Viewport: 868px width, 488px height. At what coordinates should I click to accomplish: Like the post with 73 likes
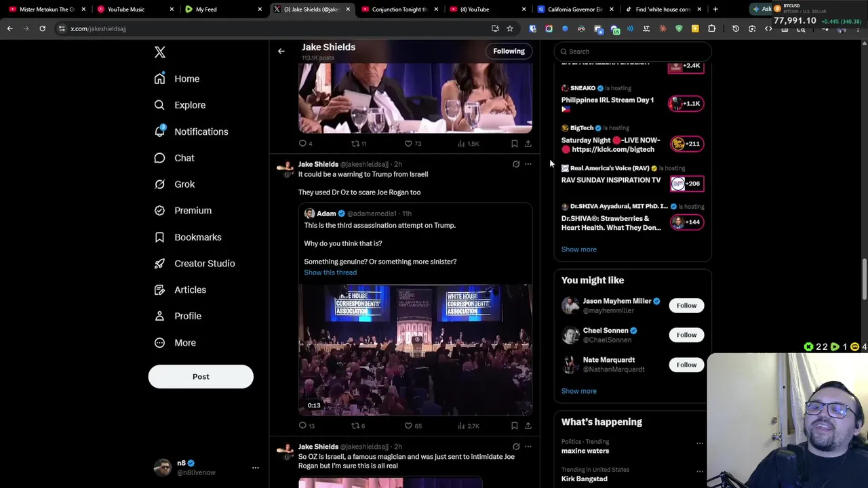[x=412, y=144]
